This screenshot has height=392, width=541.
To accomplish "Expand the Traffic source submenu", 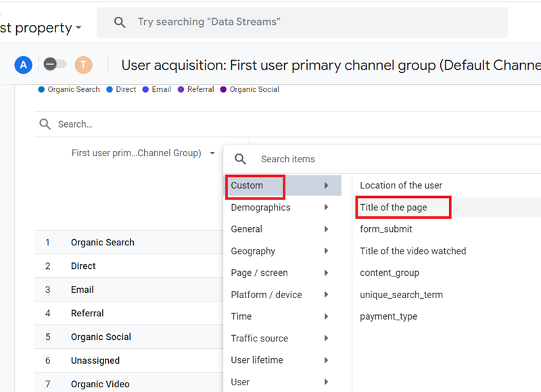I will coord(327,338).
